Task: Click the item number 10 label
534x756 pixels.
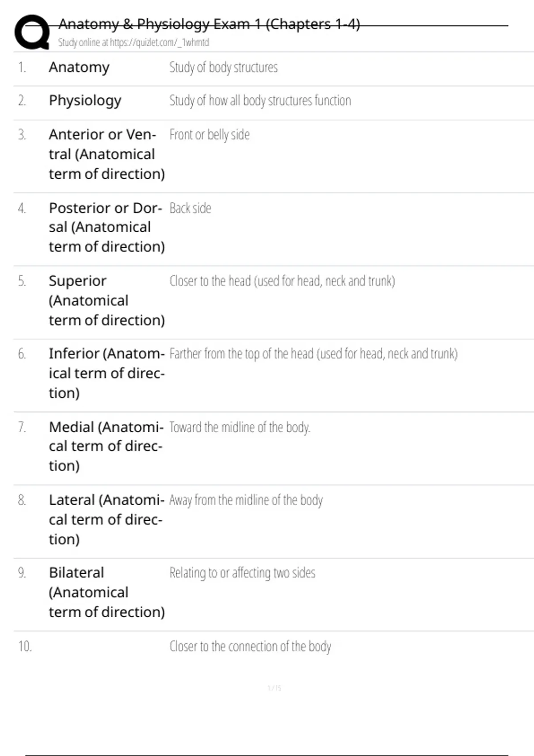Action: 25,646
